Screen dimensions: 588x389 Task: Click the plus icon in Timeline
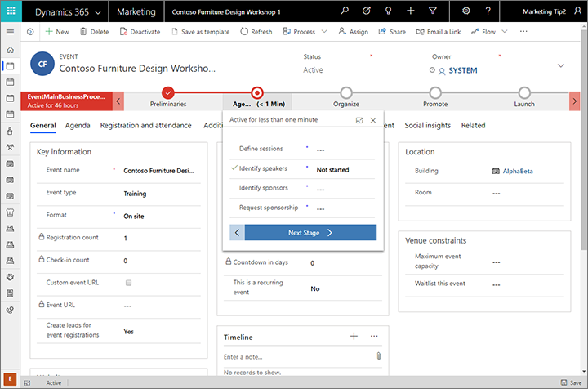coord(354,336)
